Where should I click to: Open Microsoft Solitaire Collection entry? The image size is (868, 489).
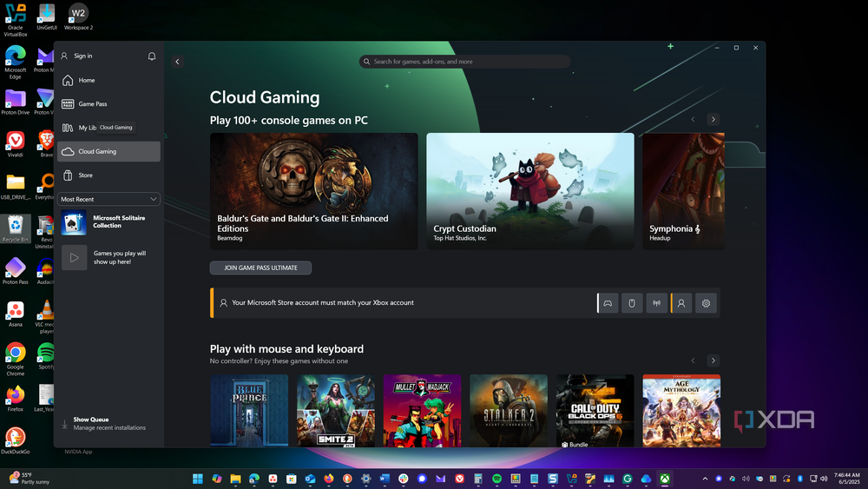[x=108, y=222]
